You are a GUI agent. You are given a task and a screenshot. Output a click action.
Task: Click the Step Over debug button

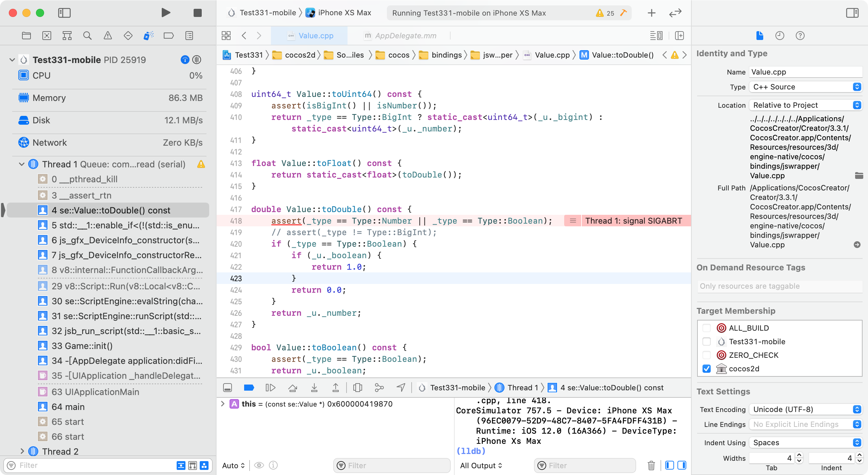[293, 388]
